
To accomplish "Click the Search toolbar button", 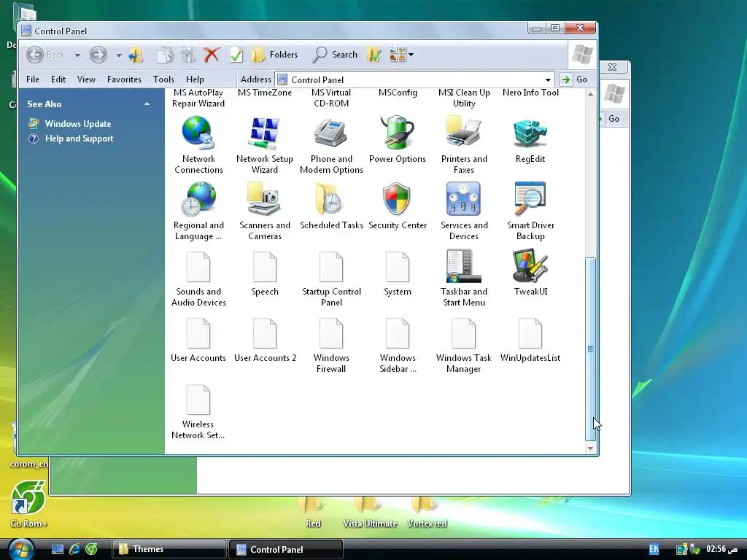I will point(334,55).
